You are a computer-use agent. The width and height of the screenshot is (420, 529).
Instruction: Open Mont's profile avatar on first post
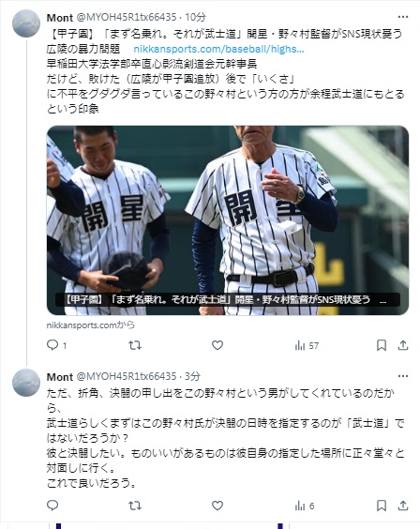(x=26, y=23)
